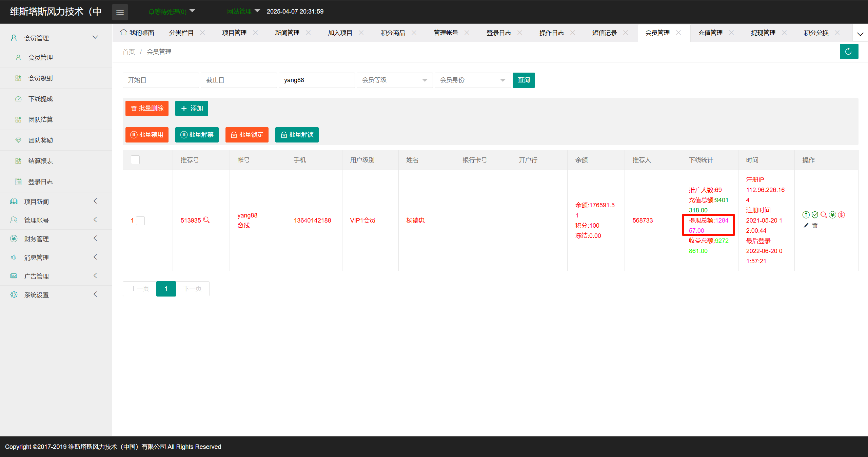This screenshot has width=868, height=457.
Task: Open 会员级别 in the sidebar
Action: click(56, 78)
